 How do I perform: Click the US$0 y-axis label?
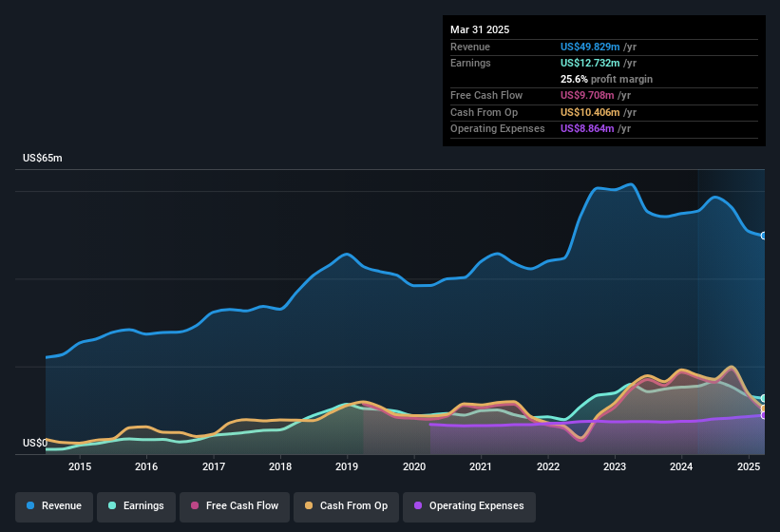pyautogui.click(x=35, y=443)
